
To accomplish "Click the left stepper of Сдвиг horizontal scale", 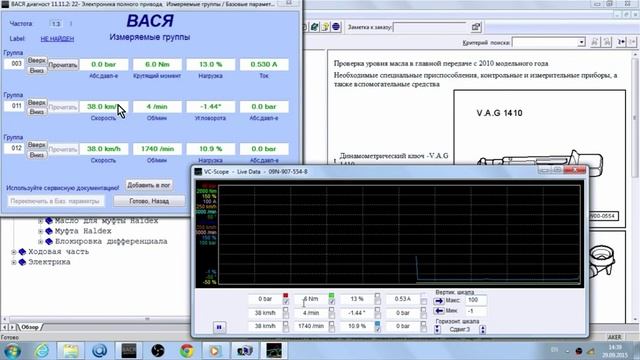I will point(437,329).
